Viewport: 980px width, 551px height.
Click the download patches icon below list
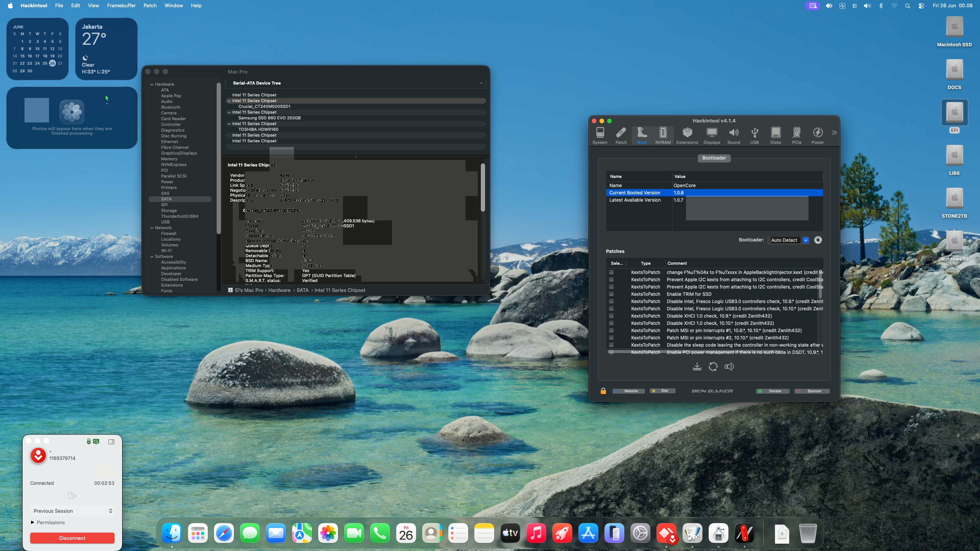tap(697, 367)
